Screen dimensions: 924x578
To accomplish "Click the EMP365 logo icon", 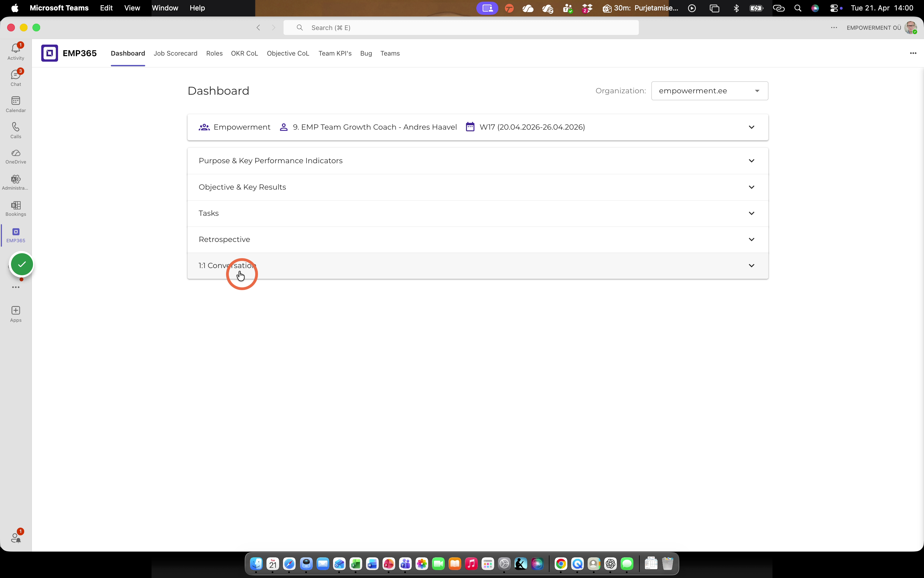I will click(50, 53).
